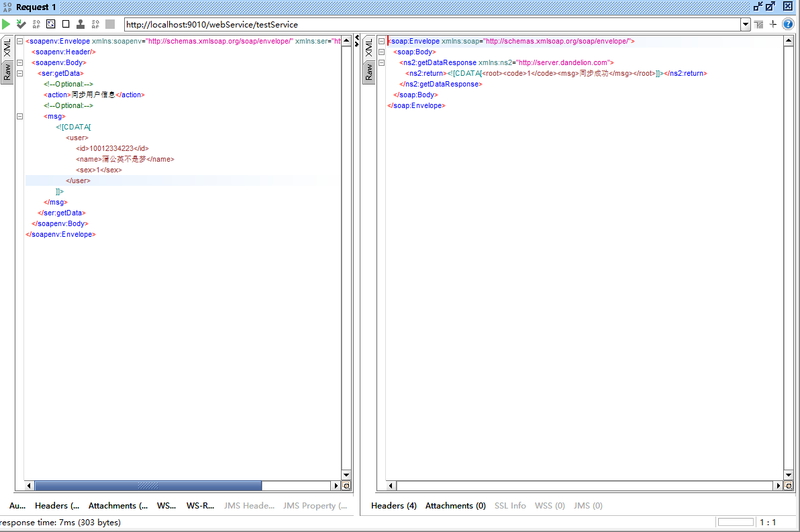
Task: Open the WS-R... tab
Action: coord(200,505)
